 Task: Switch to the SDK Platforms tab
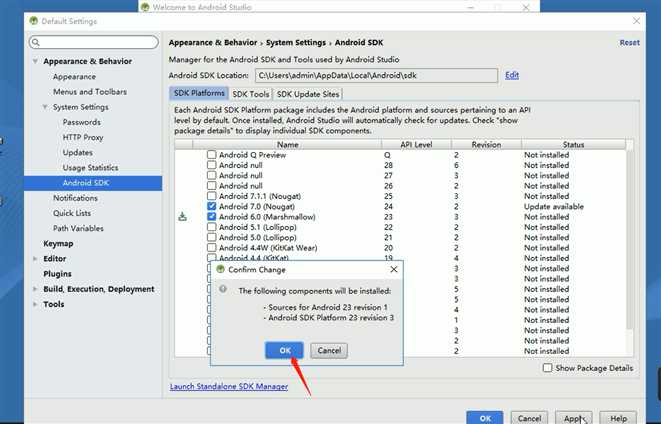[199, 94]
